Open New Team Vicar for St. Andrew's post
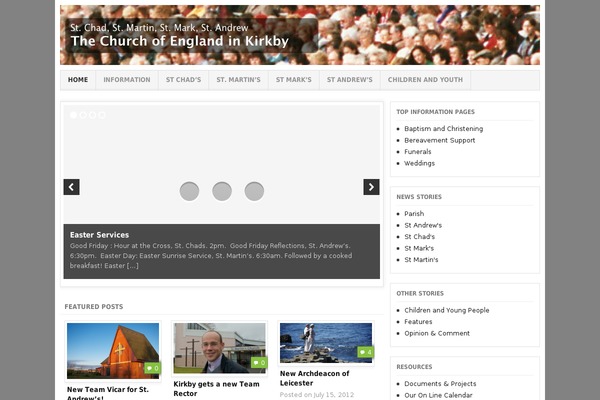The image size is (600, 400). [108, 394]
